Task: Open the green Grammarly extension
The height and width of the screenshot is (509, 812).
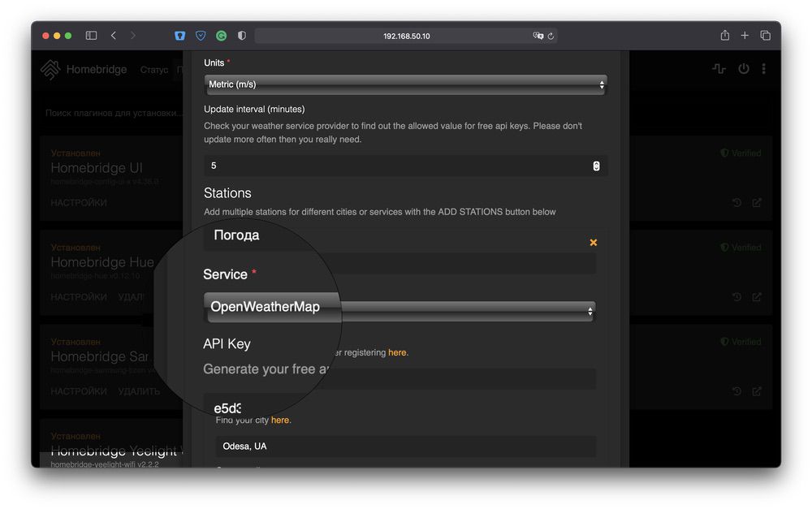Action: 221,36
